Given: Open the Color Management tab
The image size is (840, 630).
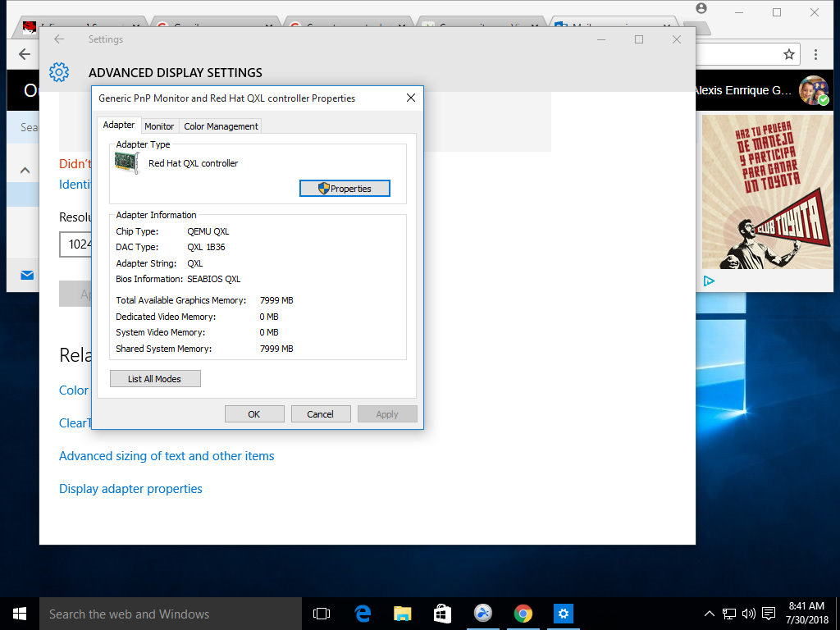Looking at the screenshot, I should coord(221,126).
